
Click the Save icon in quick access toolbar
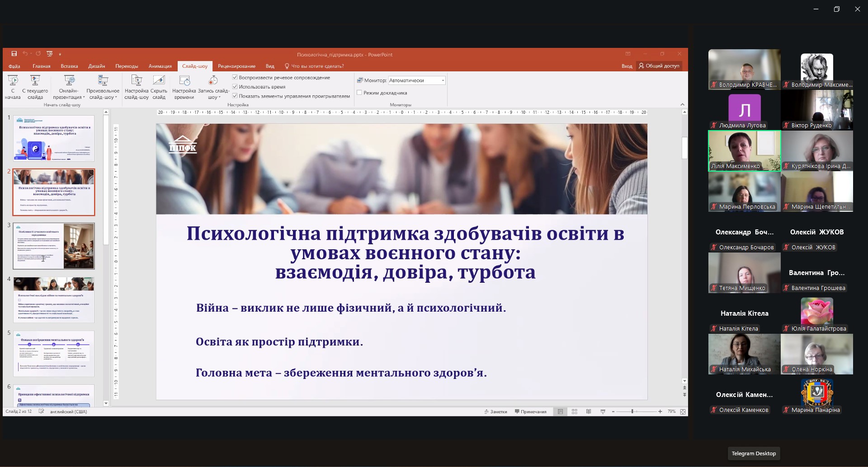pyautogui.click(x=14, y=54)
